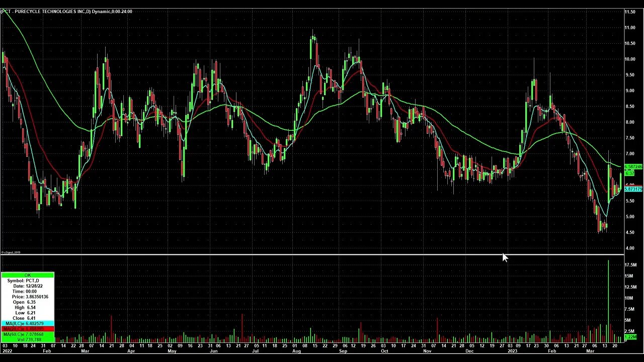Select the green MA(60,C)e 7.078668 row
644x362 pixels.
tap(28, 334)
